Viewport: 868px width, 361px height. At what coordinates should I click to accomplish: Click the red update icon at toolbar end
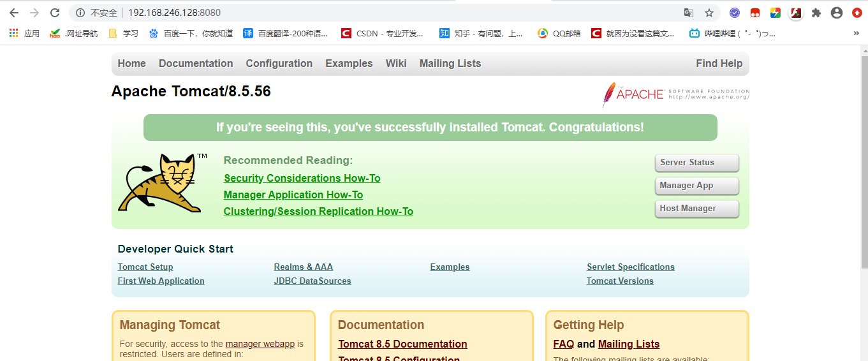857,13
